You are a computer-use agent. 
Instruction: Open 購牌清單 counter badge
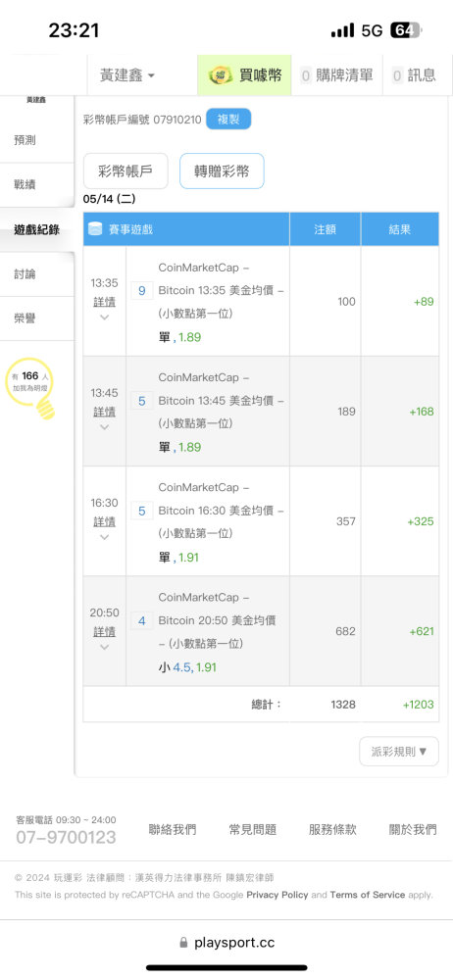(306, 75)
